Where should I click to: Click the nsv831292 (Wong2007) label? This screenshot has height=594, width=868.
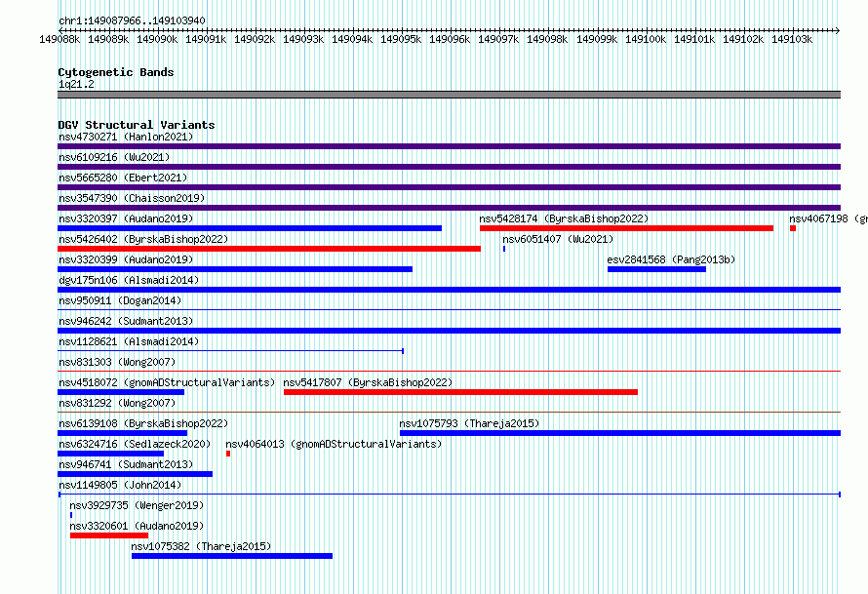pyautogui.click(x=117, y=403)
